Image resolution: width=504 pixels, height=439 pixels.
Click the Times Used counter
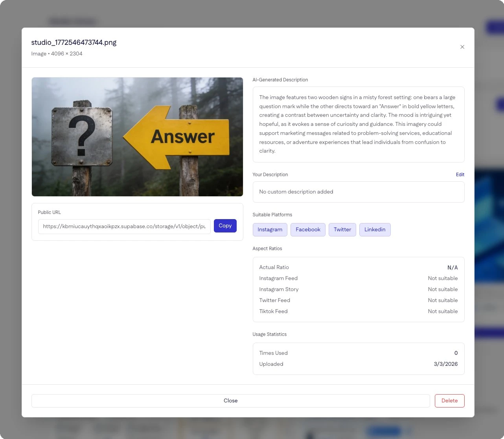[456, 353]
